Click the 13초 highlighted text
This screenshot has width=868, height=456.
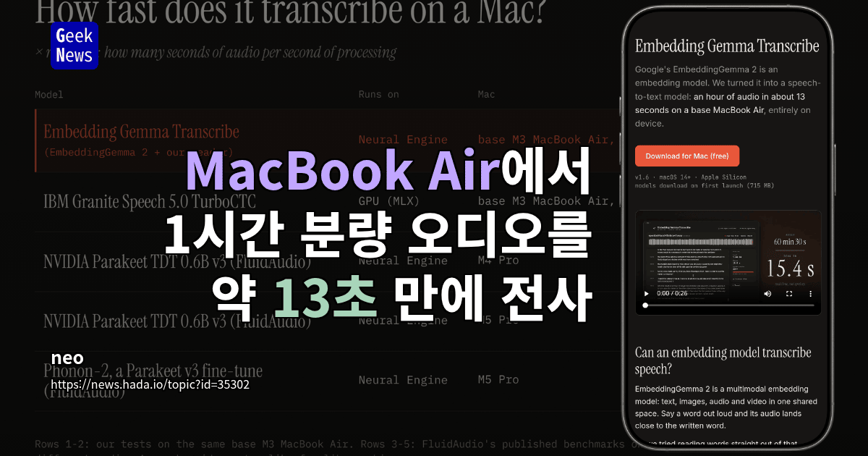tap(325, 297)
